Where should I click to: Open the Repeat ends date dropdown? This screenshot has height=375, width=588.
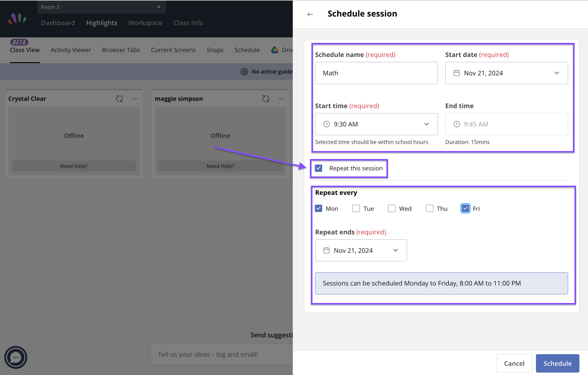pyautogui.click(x=361, y=250)
